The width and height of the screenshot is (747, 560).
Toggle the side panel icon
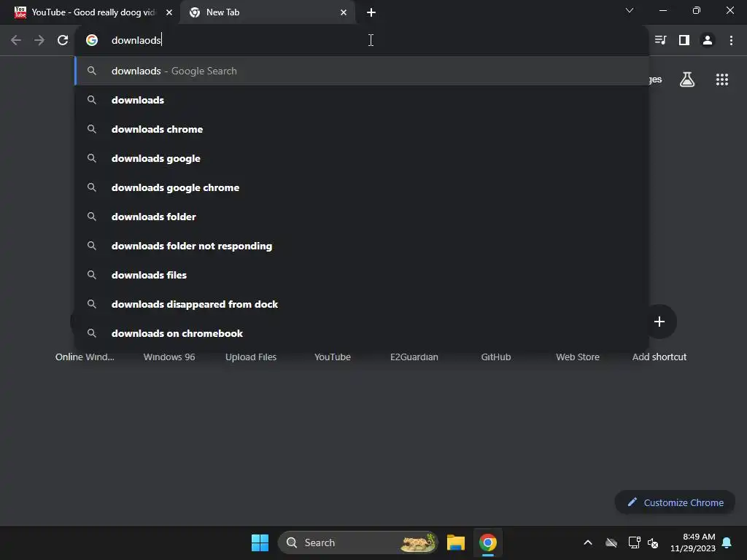(684, 41)
